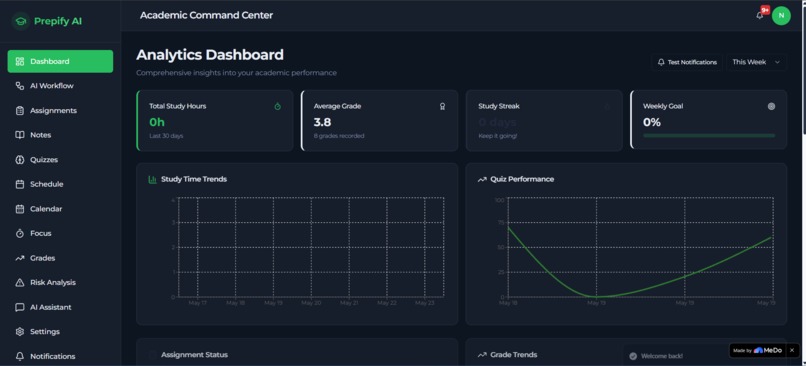Open the Dashboard sidebar item
The height and width of the screenshot is (366, 806).
click(x=60, y=61)
